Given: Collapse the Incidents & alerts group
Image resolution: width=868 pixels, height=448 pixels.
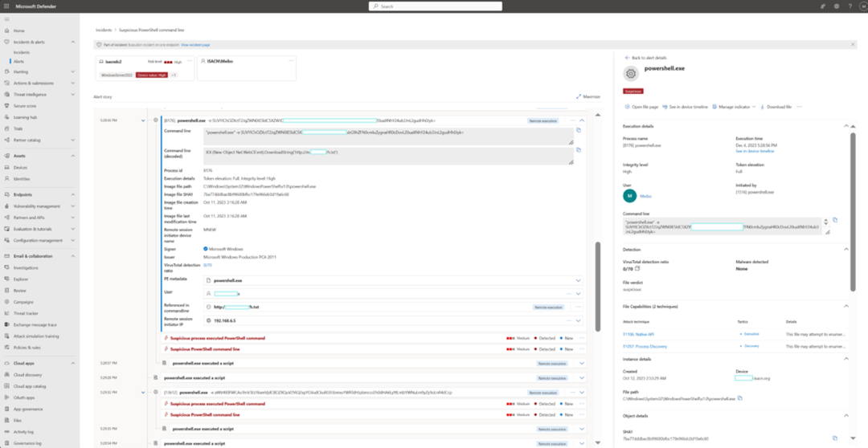Looking at the screenshot, I should pyautogui.click(x=73, y=42).
